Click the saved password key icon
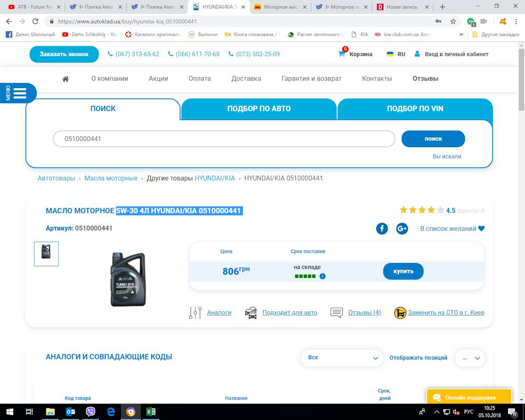This screenshot has height=420, width=525. click(438, 21)
